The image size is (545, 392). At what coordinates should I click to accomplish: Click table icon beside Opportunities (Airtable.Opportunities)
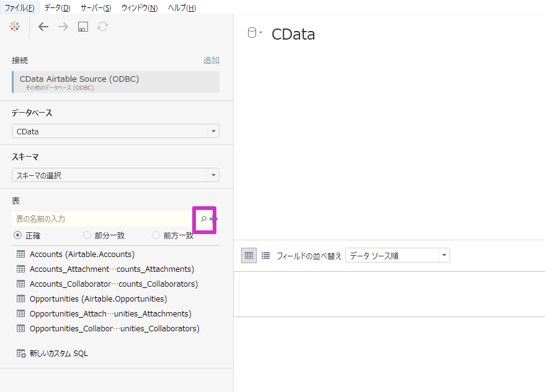point(21,299)
